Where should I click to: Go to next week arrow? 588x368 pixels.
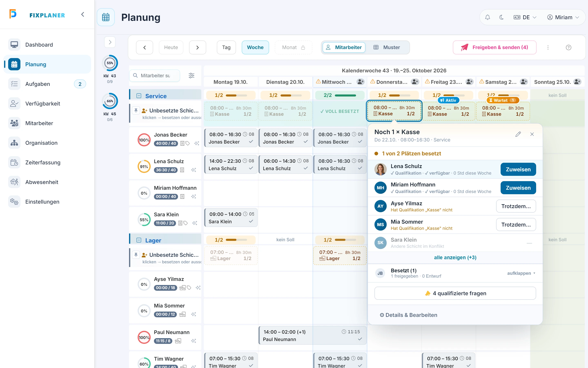click(x=198, y=47)
